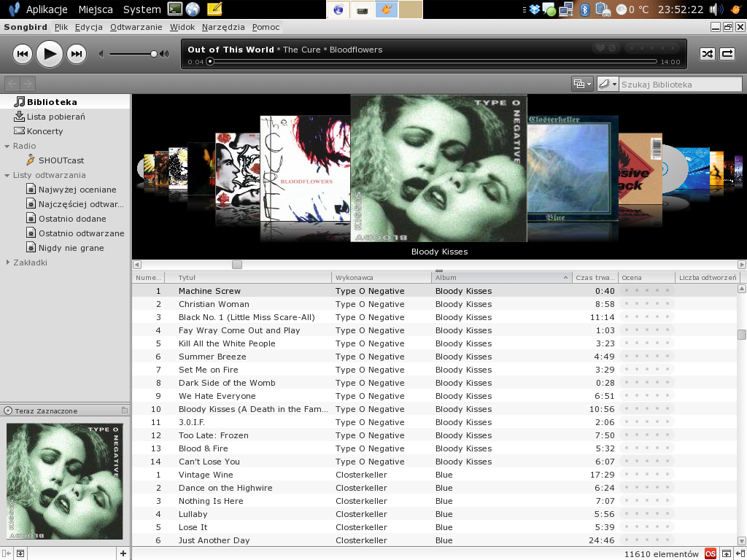Open the Narzędzia menu
The width and height of the screenshot is (747, 560).
(223, 27)
